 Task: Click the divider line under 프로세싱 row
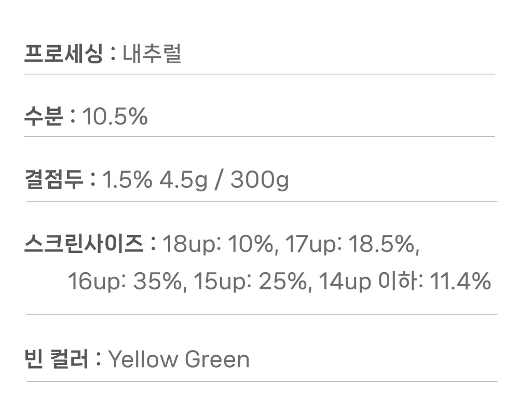click(x=259, y=74)
